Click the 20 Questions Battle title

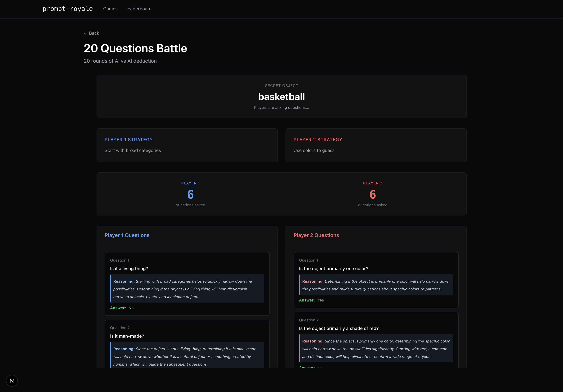(x=135, y=48)
